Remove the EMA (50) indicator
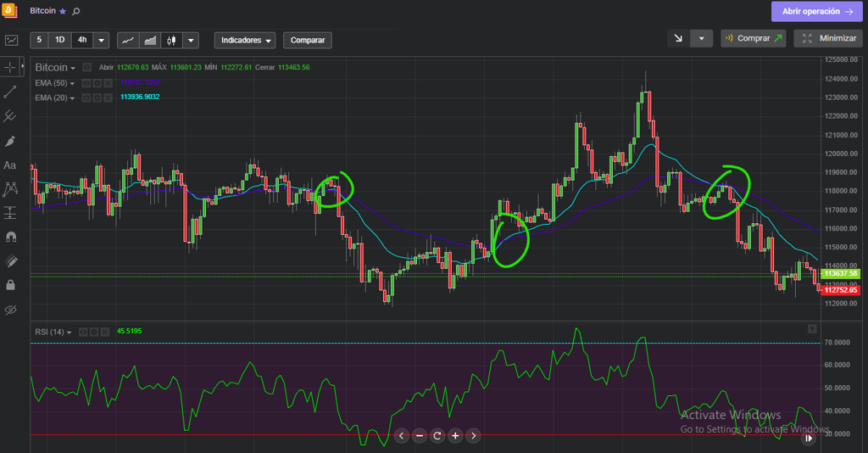Viewport: 868px width, 453px height. 108,83
